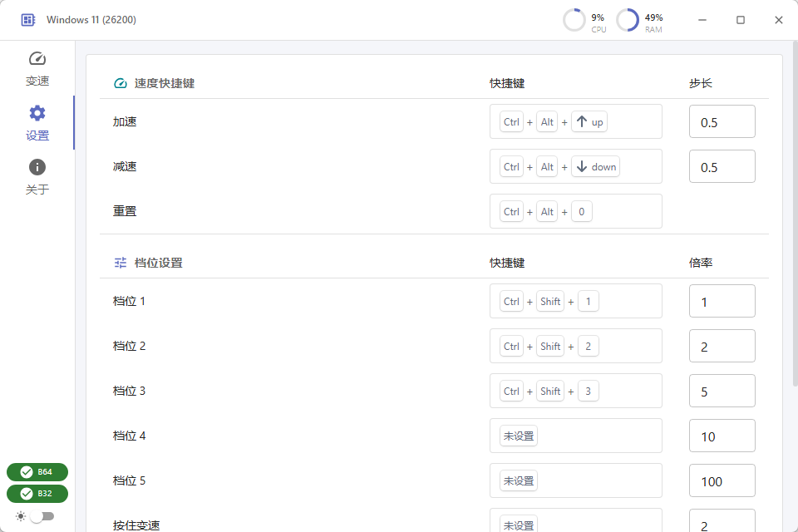Click the 0 key chip in 重置 row
The width and height of the screenshot is (798, 532).
point(582,211)
